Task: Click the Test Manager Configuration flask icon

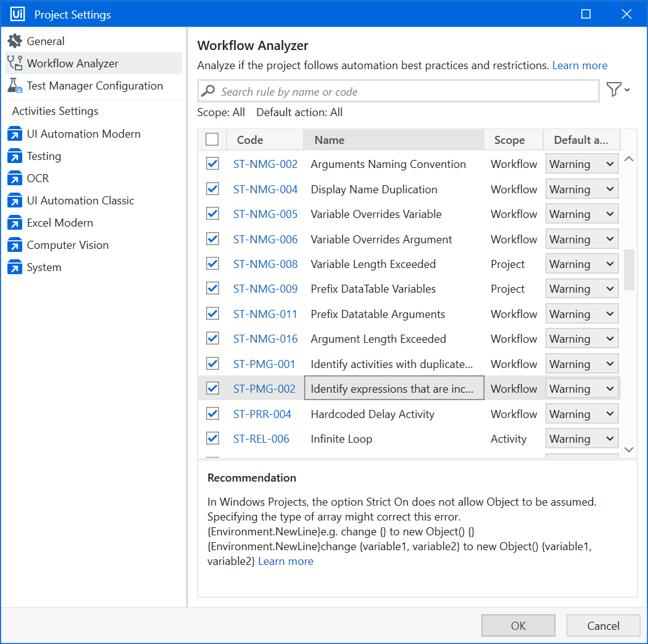Action: coord(15,86)
